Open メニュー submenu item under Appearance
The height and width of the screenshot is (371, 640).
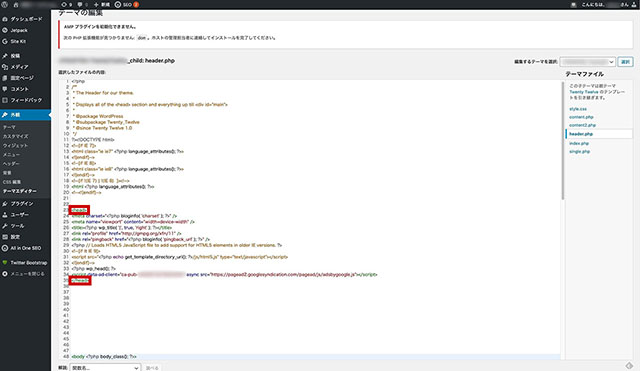pos(11,155)
